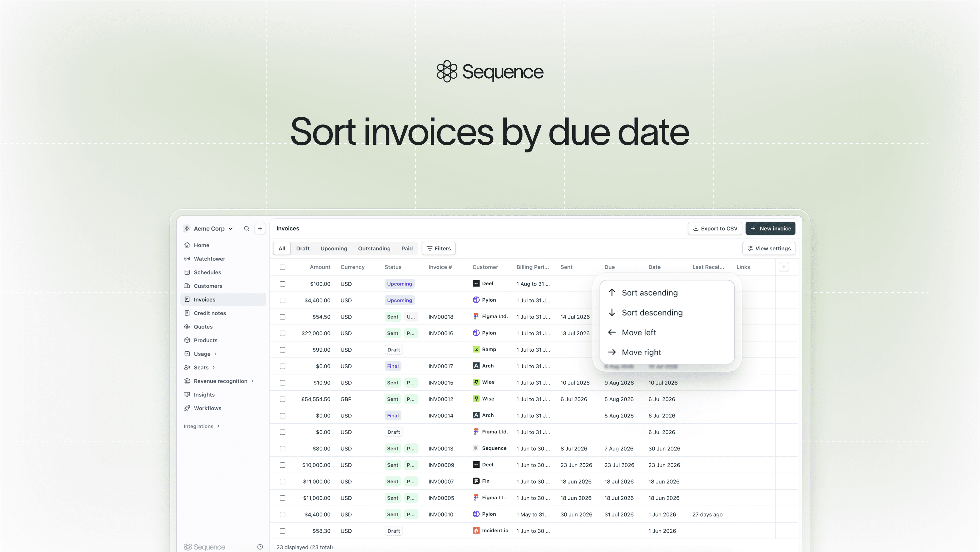
Task: Switch to the Upcoming tab
Action: pyautogui.click(x=334, y=248)
